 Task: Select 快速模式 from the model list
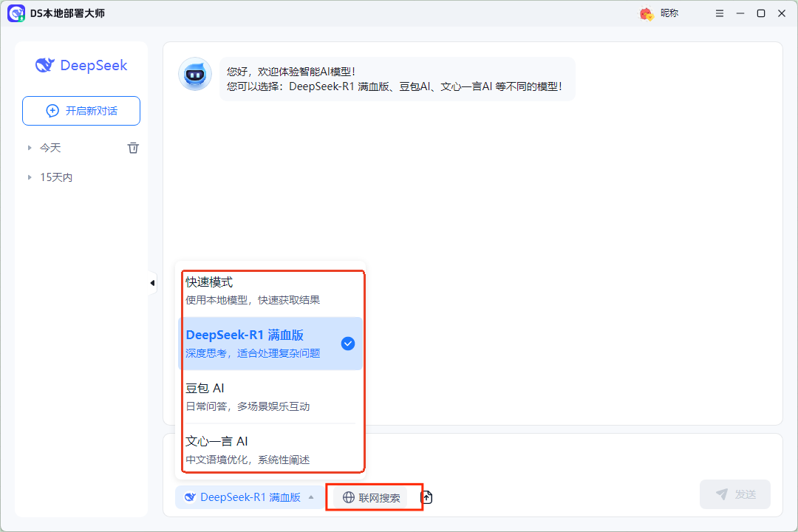270,290
